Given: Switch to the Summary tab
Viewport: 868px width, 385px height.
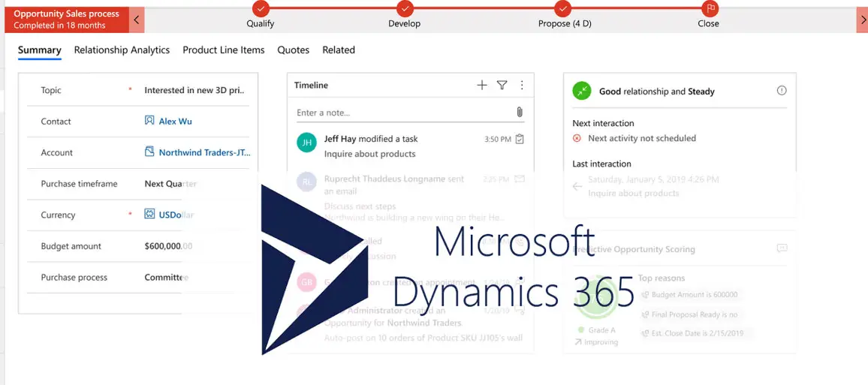Looking at the screenshot, I should pyautogui.click(x=39, y=50).
